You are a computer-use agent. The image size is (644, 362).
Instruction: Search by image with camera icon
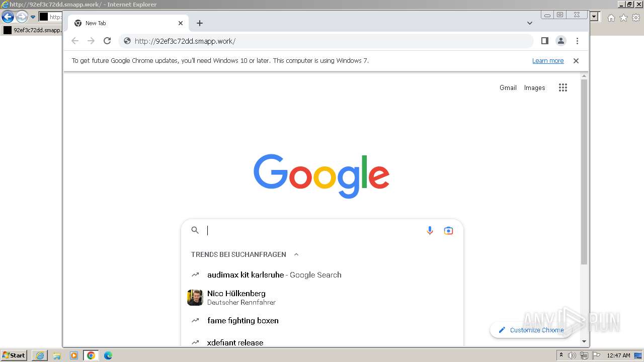click(448, 230)
